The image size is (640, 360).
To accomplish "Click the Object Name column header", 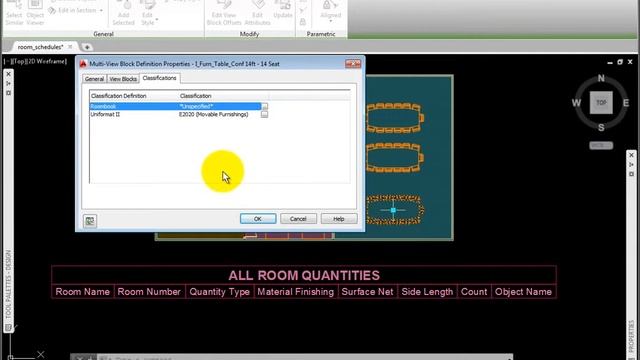I will (523, 292).
